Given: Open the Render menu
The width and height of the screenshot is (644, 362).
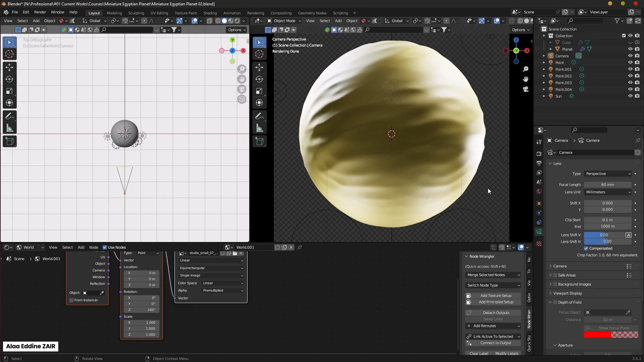Looking at the screenshot, I should click(40, 12).
